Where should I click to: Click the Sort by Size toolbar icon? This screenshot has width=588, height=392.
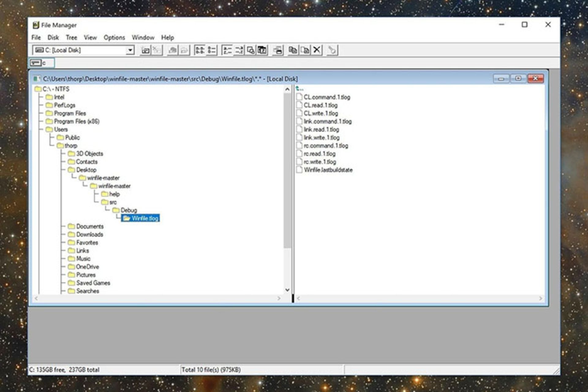(x=251, y=50)
